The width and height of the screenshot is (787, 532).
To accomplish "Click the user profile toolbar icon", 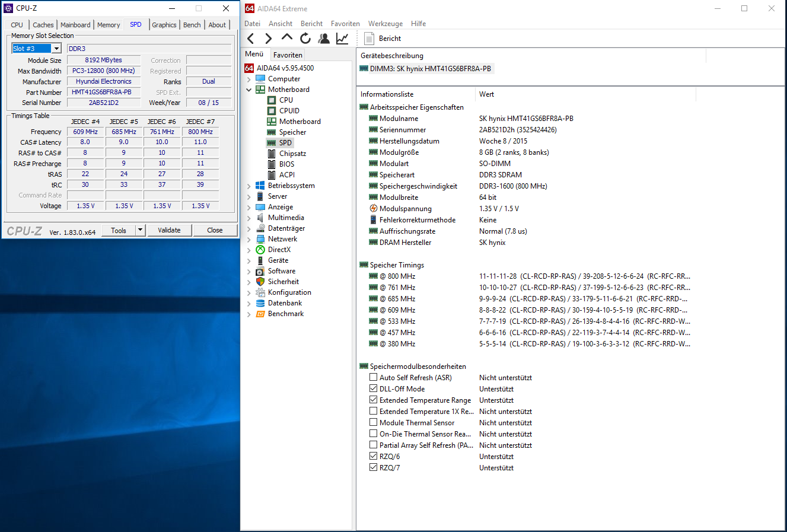I will [324, 39].
